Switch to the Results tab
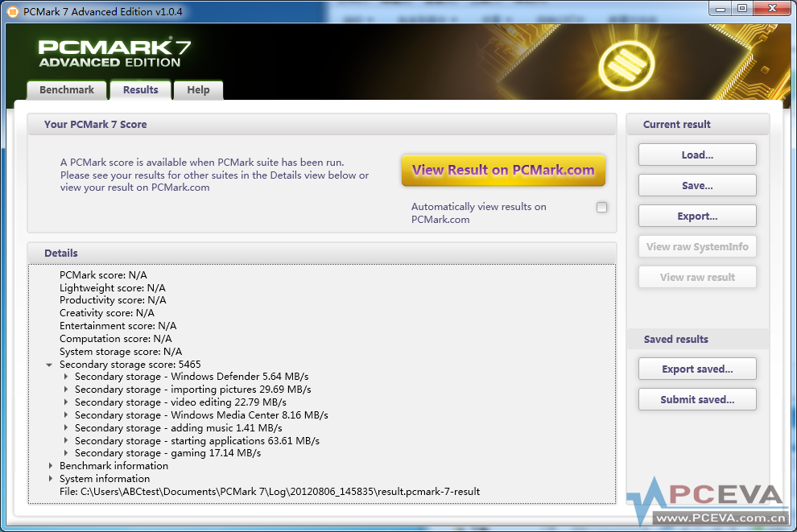This screenshot has width=797, height=532. 140,90
